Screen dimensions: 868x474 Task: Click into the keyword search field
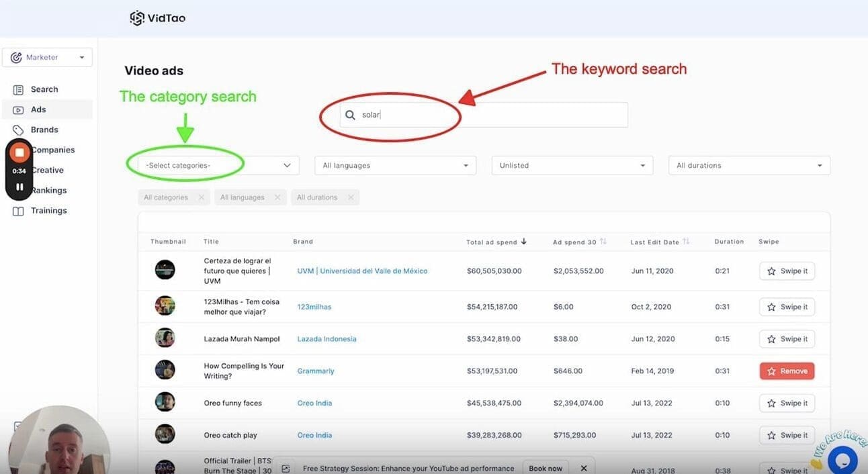point(484,115)
